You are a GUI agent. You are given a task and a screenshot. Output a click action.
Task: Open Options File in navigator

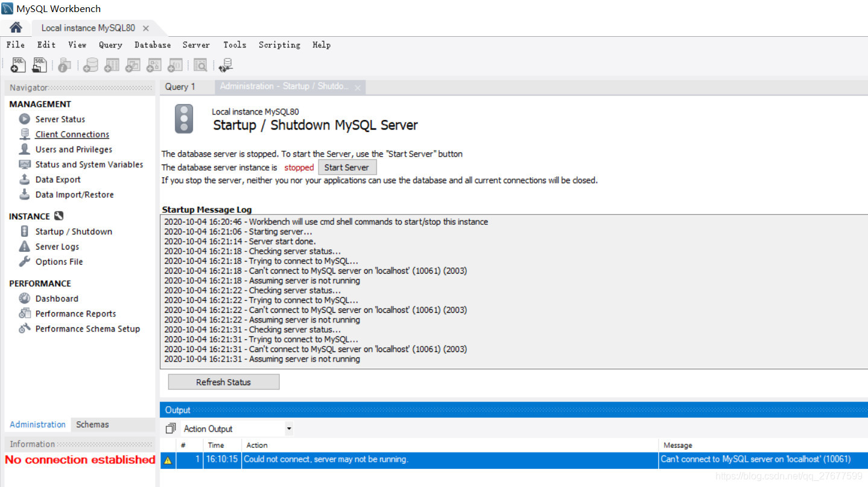[59, 262]
